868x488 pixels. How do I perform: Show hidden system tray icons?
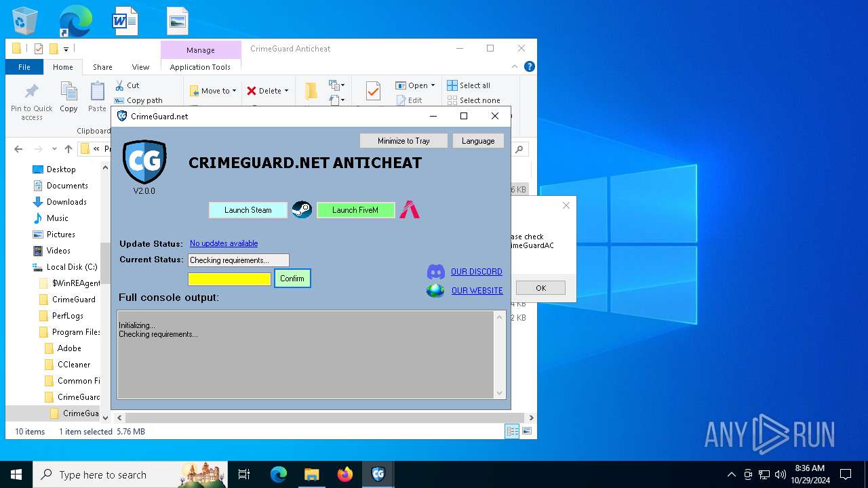click(x=731, y=474)
